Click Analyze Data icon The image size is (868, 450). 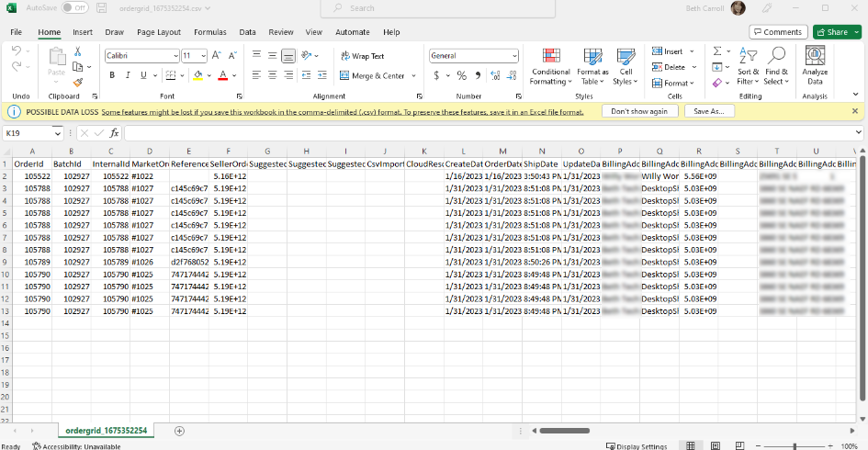[815, 66]
